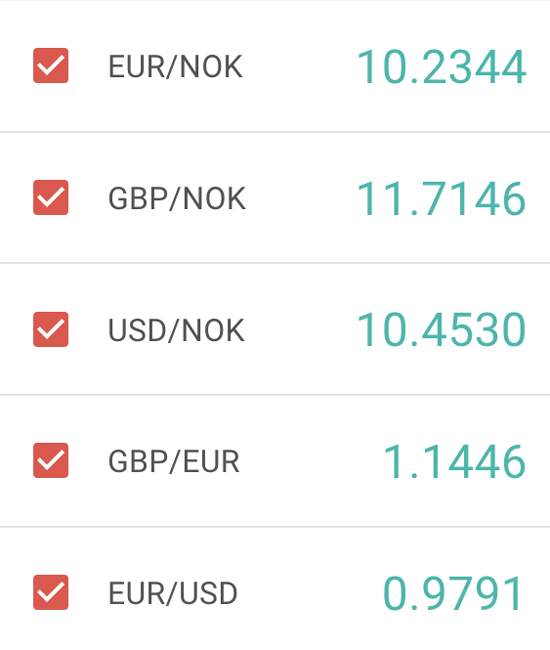
Task: Toggle the GBP/NOK red checkbox
Action: [51, 197]
